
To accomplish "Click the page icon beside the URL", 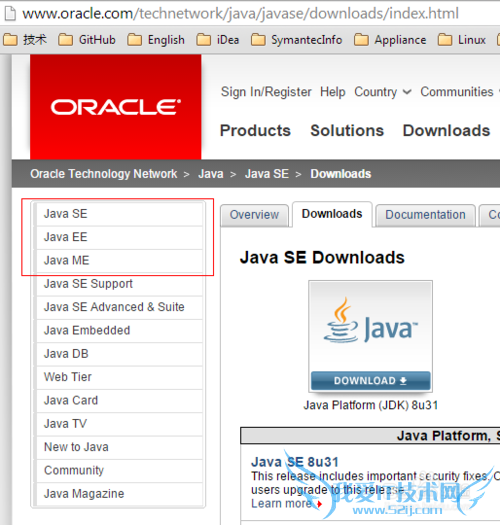I will point(10,14).
